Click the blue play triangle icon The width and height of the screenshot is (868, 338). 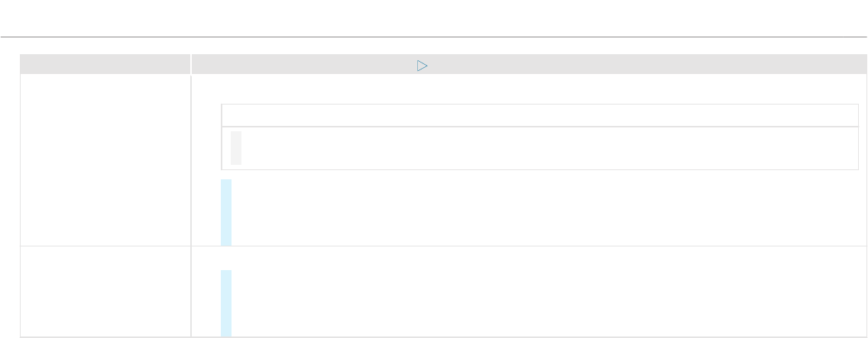422,66
